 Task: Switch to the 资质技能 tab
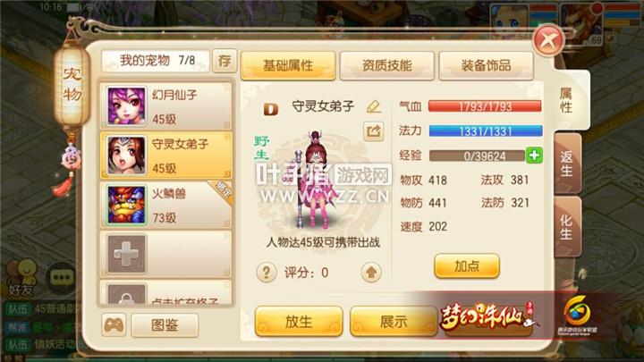pos(387,65)
